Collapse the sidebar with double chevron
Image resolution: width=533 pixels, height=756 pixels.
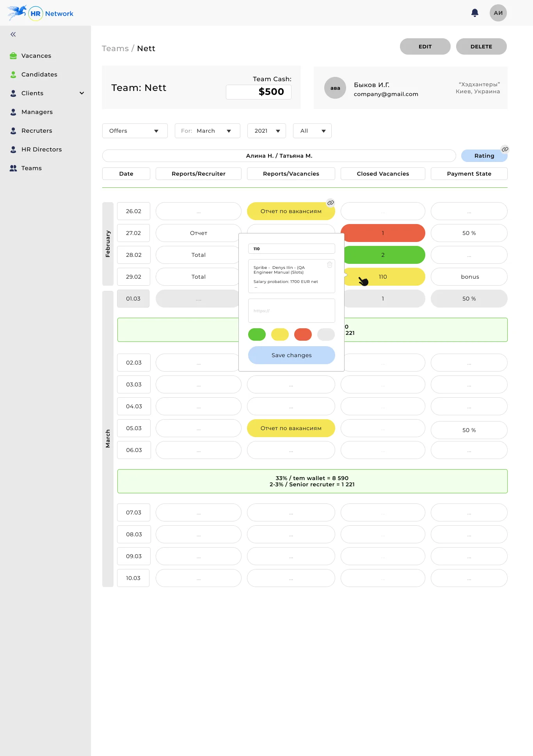13,34
